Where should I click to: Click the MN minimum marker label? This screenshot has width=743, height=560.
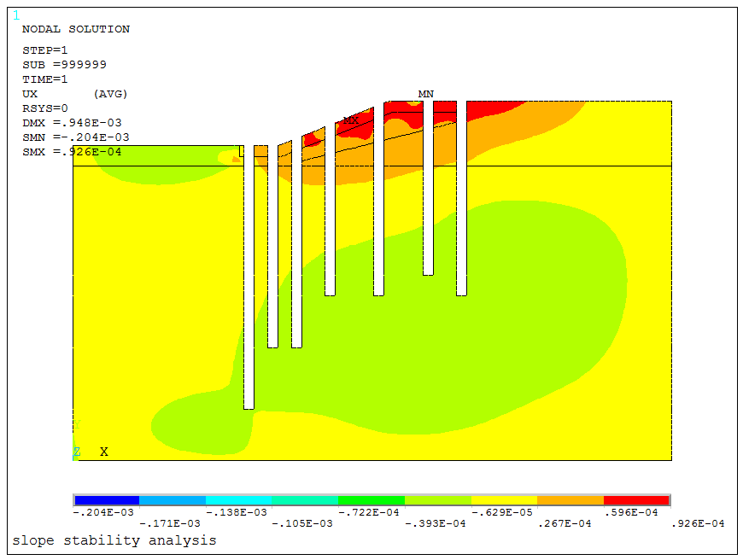tap(425, 94)
